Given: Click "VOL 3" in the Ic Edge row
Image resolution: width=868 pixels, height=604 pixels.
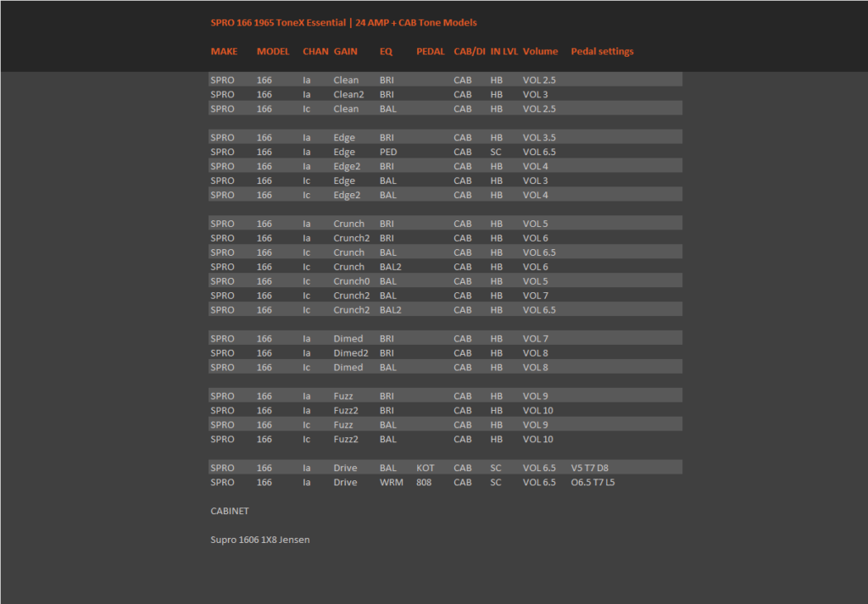Looking at the screenshot, I should coord(536,181).
